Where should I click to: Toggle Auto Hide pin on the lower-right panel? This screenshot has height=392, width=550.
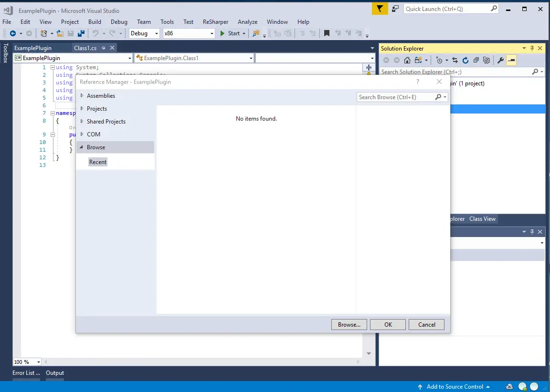click(532, 232)
